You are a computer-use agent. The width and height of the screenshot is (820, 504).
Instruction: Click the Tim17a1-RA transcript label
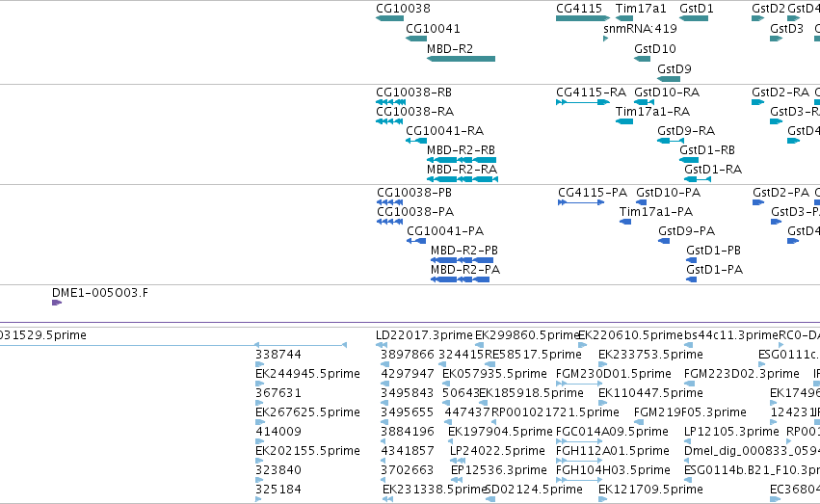(x=652, y=112)
